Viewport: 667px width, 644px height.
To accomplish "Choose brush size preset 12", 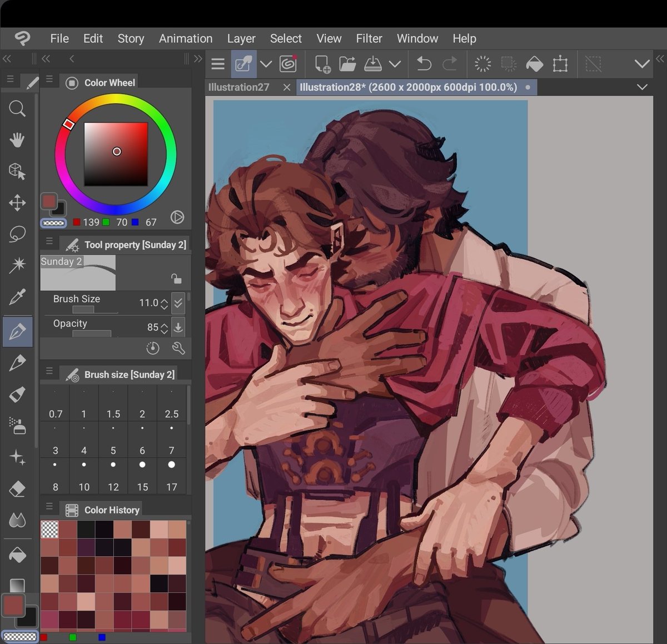I will (113, 476).
